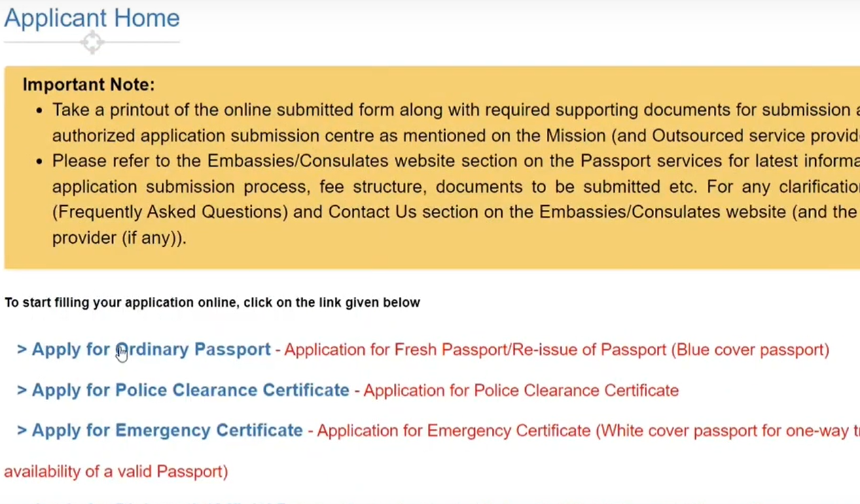
Task: Select the Applicant Home page heading
Action: (x=92, y=18)
